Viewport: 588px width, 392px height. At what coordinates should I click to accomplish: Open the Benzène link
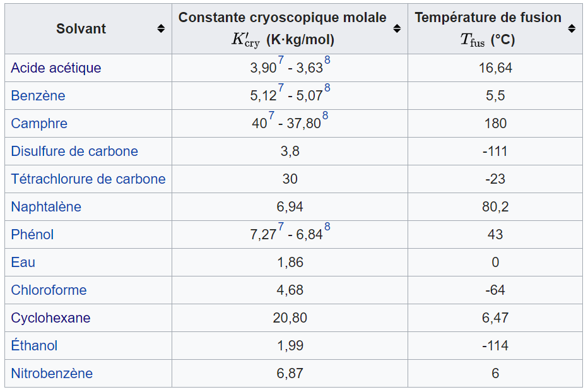click(38, 96)
